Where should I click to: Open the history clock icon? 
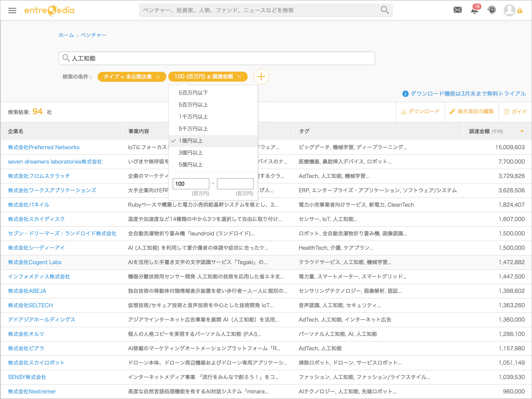click(492, 10)
